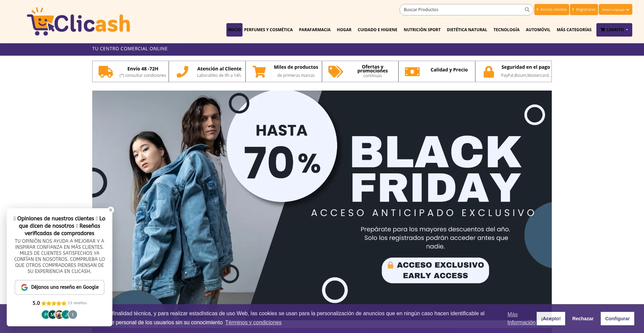Click the Rechazar cookies button

click(x=583, y=319)
